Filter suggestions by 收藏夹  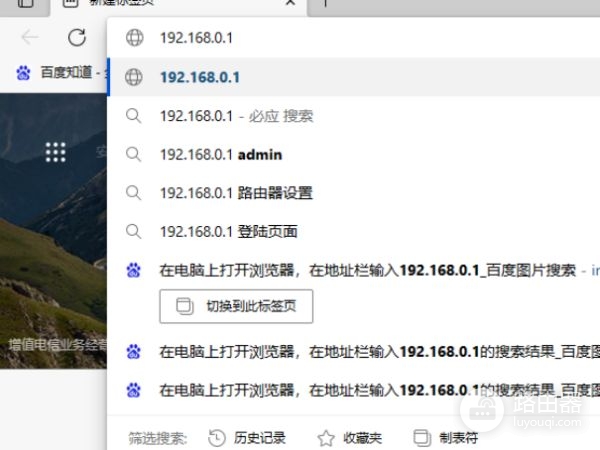pyautogui.click(x=350, y=437)
